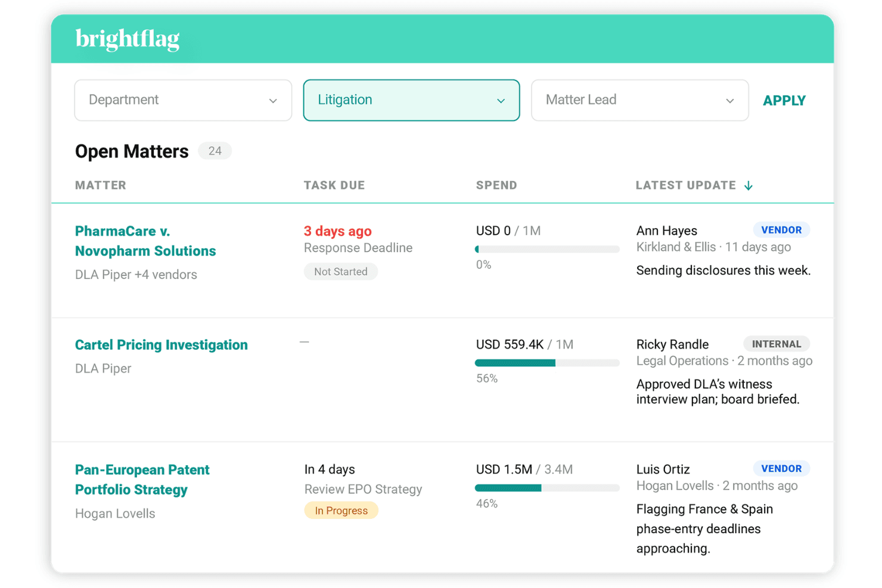Viewport: 882px width, 588px height.
Task: Click the In Progress status badge
Action: tap(341, 511)
